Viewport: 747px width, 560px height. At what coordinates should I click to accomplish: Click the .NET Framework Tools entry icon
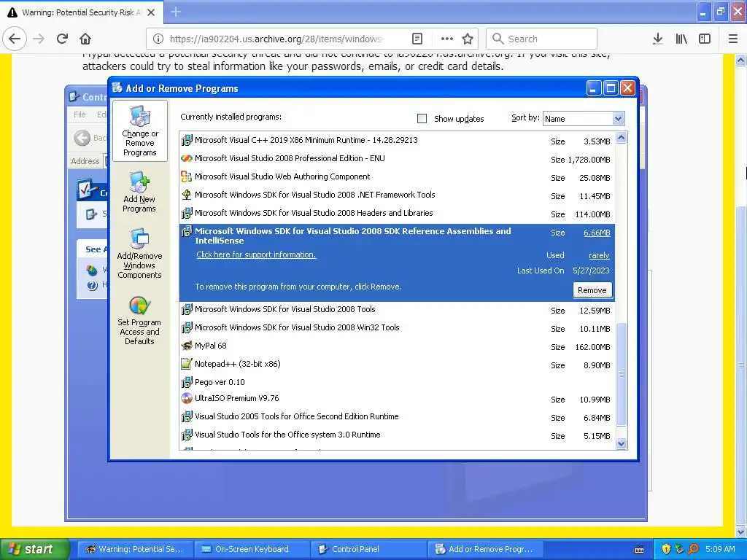tap(187, 195)
